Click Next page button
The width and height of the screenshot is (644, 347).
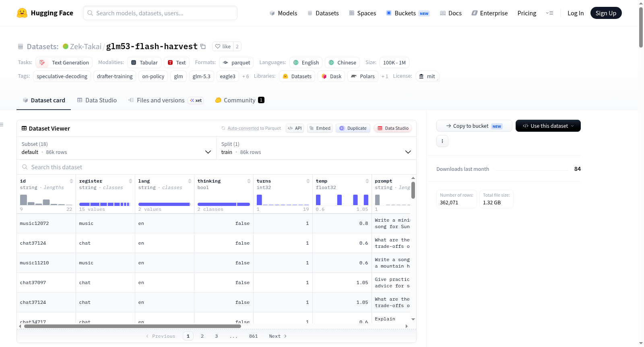tap(278, 336)
